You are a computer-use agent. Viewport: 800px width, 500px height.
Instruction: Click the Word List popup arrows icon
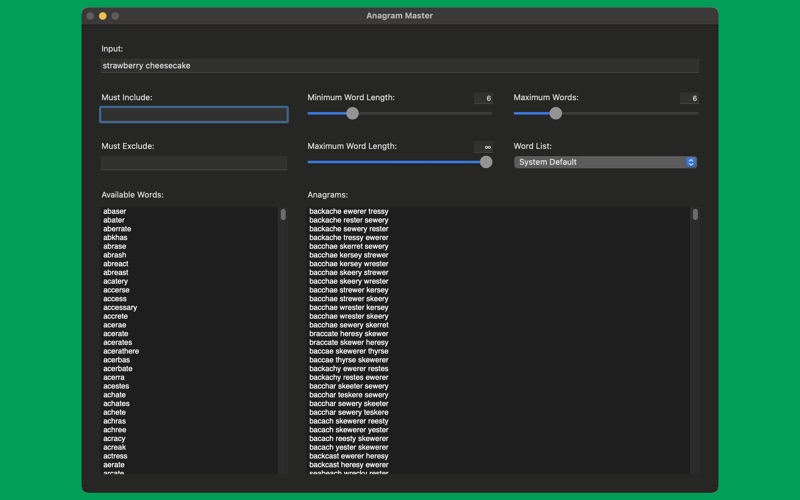click(691, 162)
